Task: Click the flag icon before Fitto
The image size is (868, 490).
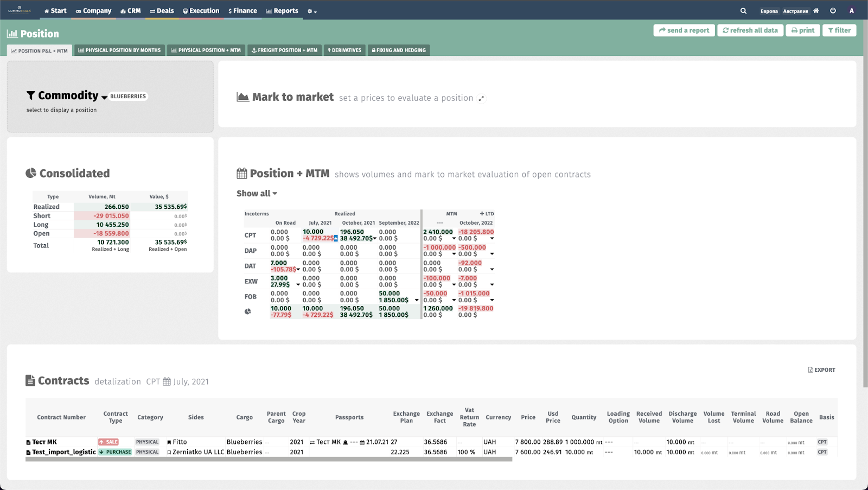Action: pyautogui.click(x=169, y=442)
